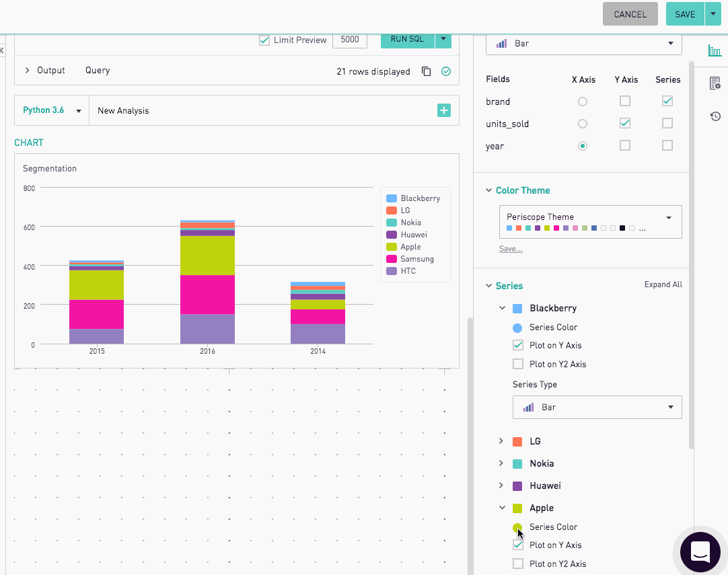Click the Blackberry legend entry in the chart

(413, 198)
